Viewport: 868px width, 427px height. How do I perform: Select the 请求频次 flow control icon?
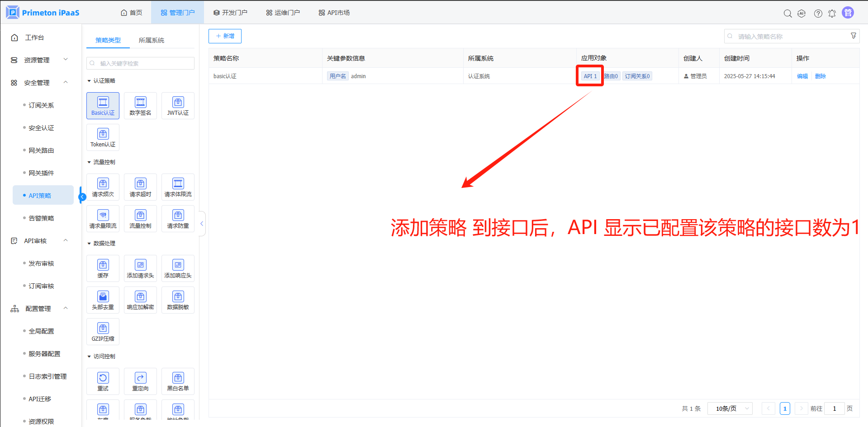coord(103,187)
